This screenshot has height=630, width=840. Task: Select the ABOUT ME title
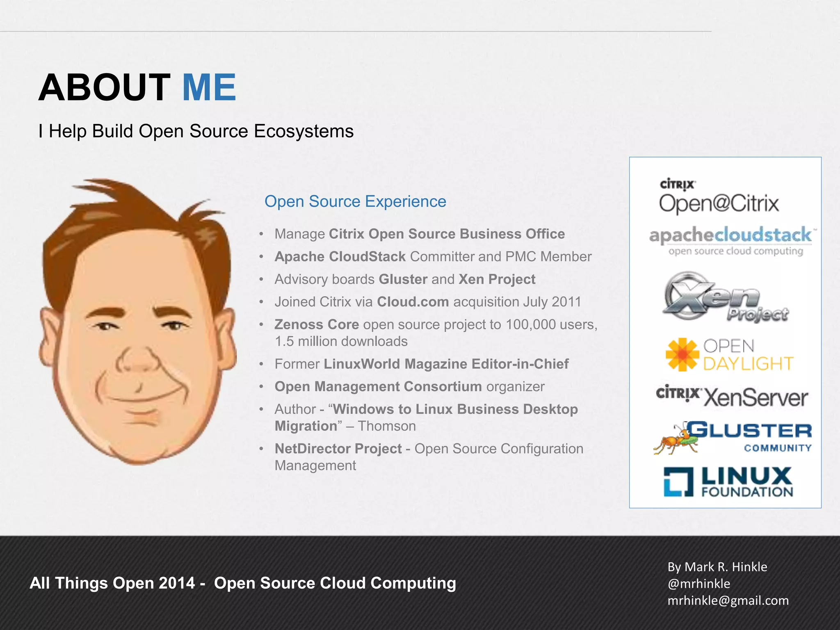coord(137,87)
